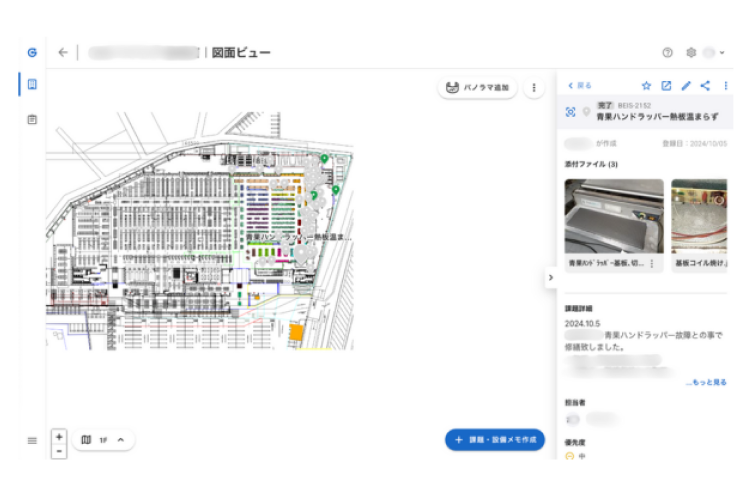Click the パノラマ追加 button
750x498 pixels.
[x=478, y=88]
